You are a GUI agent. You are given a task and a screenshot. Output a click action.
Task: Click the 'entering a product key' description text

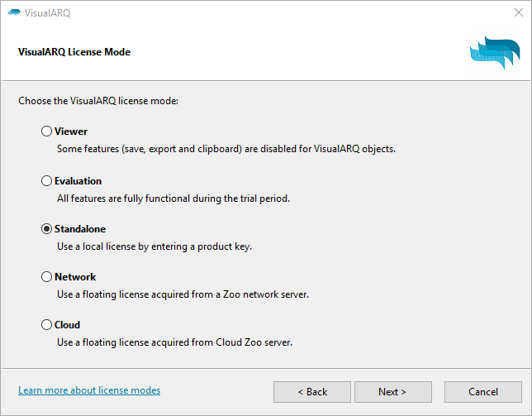153,246
